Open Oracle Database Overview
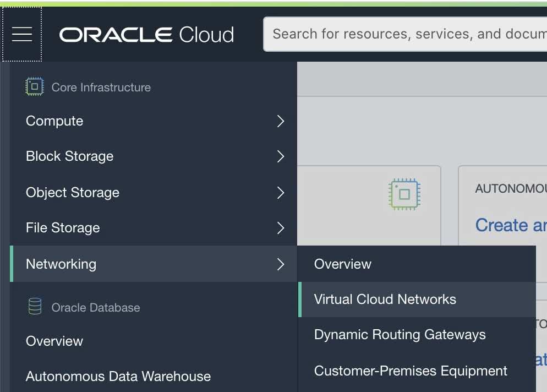The width and height of the screenshot is (547, 392). (154, 341)
